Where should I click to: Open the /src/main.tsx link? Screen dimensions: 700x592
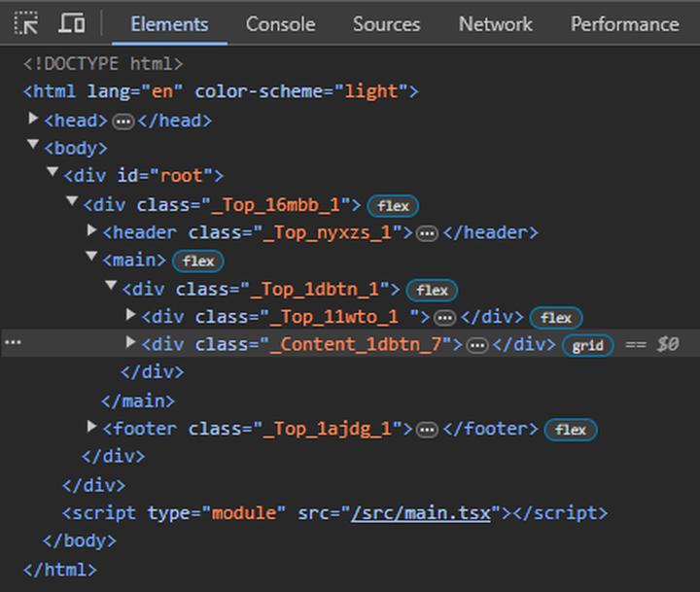(x=421, y=513)
